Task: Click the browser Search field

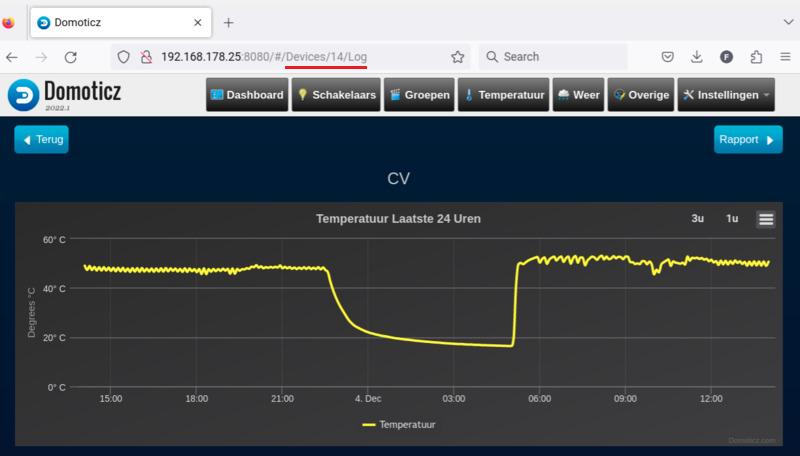Action: [x=553, y=57]
